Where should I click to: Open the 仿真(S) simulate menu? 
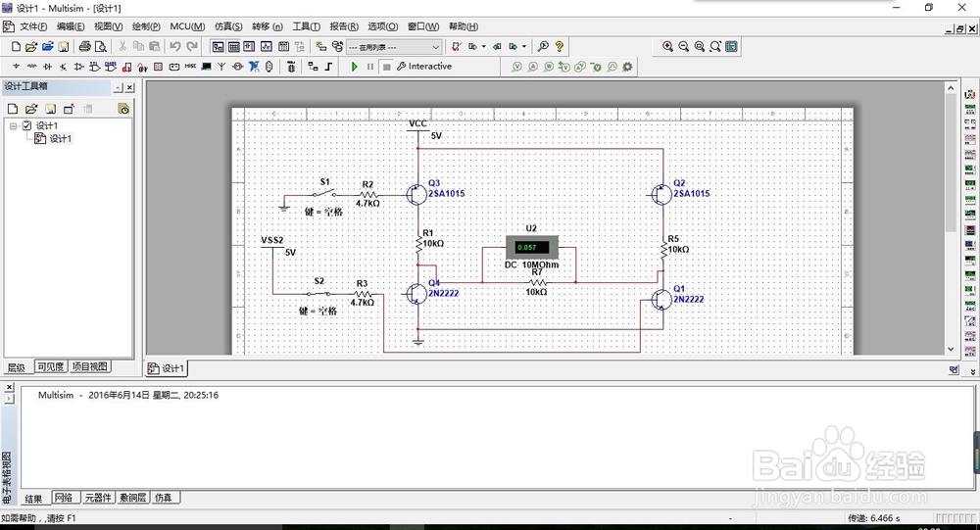coord(228,26)
